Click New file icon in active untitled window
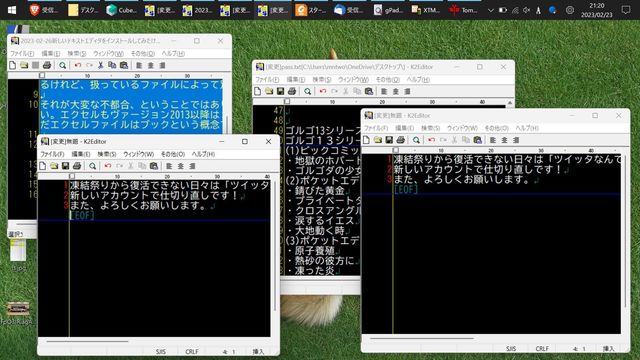The width and height of the screenshot is (640, 360). click(x=43, y=166)
